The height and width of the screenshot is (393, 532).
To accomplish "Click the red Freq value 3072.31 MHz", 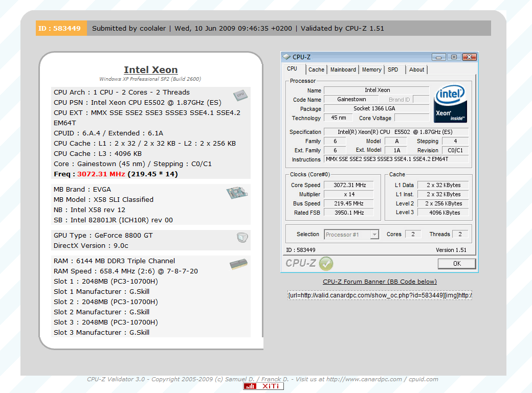I will point(101,174).
